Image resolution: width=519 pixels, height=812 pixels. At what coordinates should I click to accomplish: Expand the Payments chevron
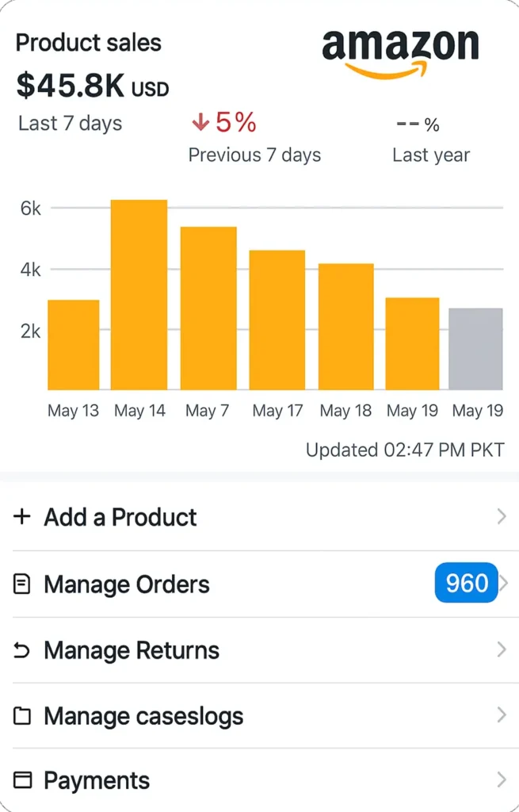pyautogui.click(x=502, y=780)
